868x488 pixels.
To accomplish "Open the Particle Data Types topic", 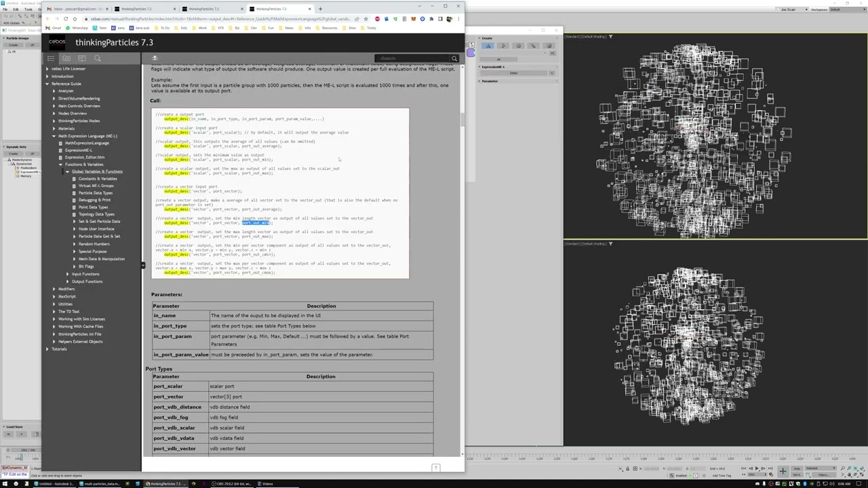I will pos(96,192).
